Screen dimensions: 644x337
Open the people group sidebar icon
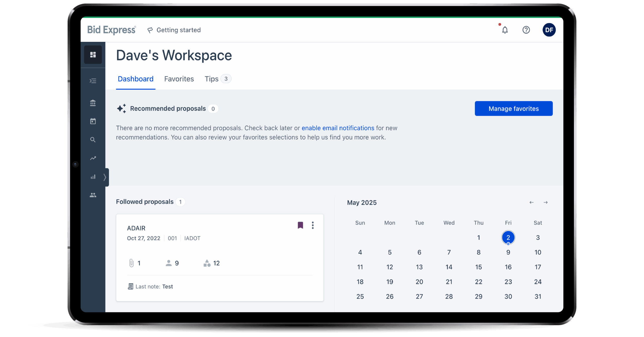[x=93, y=195]
